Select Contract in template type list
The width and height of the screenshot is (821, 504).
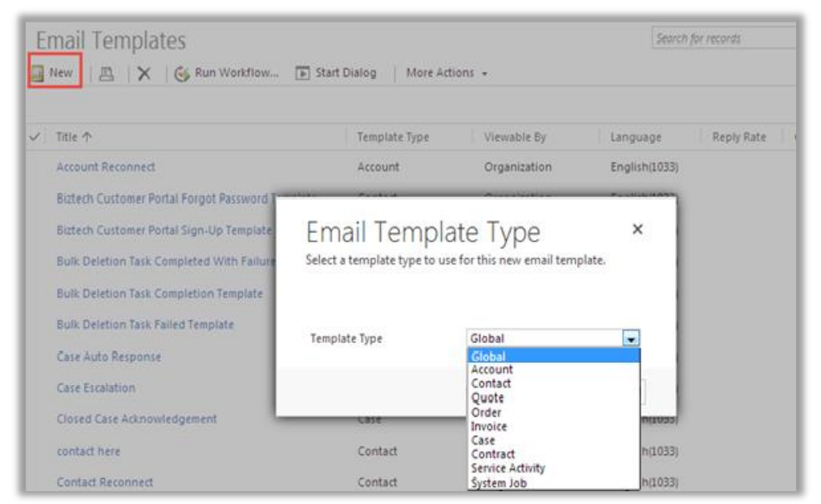point(553,454)
